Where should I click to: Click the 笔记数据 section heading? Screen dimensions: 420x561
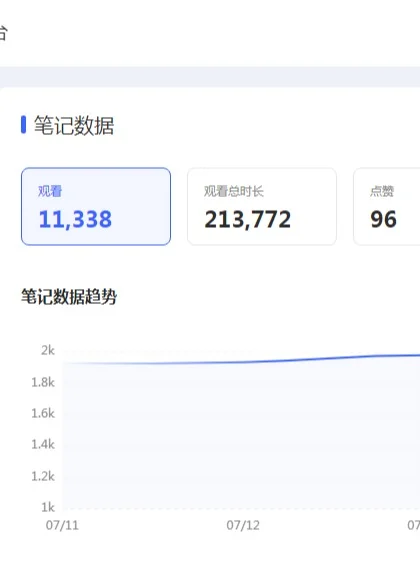74,126
